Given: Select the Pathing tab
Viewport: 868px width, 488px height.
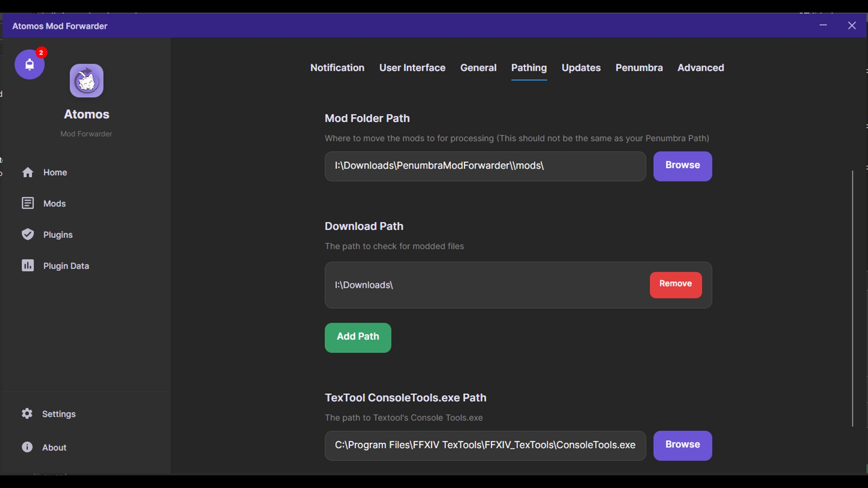Looking at the screenshot, I should click(529, 68).
